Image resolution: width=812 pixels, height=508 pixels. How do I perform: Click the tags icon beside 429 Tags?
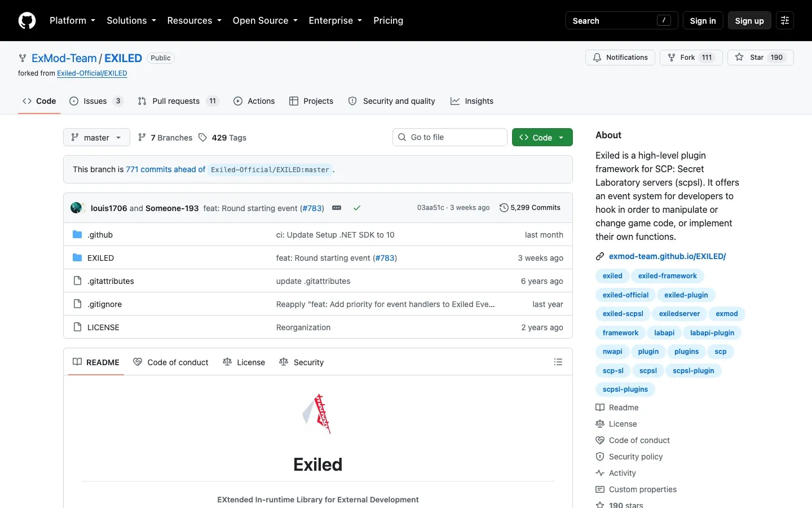pyautogui.click(x=203, y=137)
